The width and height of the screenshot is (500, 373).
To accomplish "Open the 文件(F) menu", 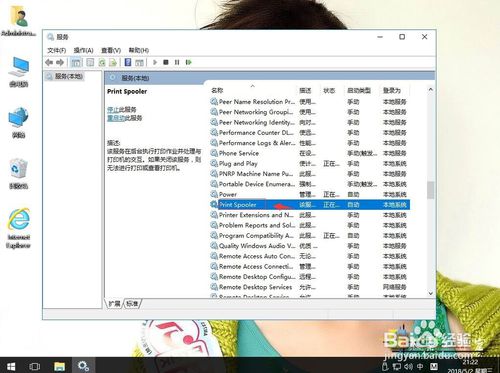I will (x=57, y=50).
